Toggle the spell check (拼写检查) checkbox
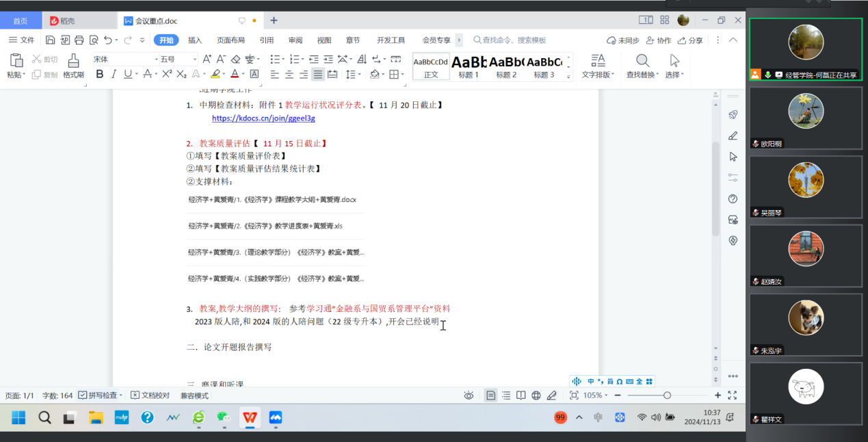This screenshot has height=442, width=868. 83,395
